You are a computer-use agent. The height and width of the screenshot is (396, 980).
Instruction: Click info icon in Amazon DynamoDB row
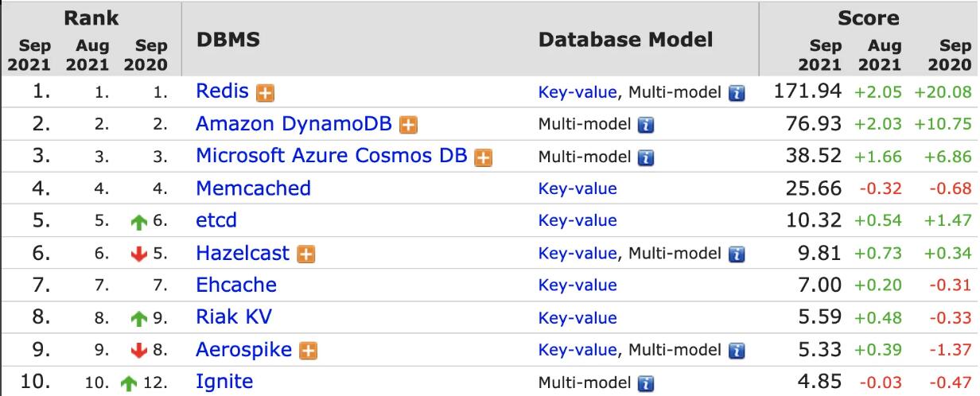point(645,125)
